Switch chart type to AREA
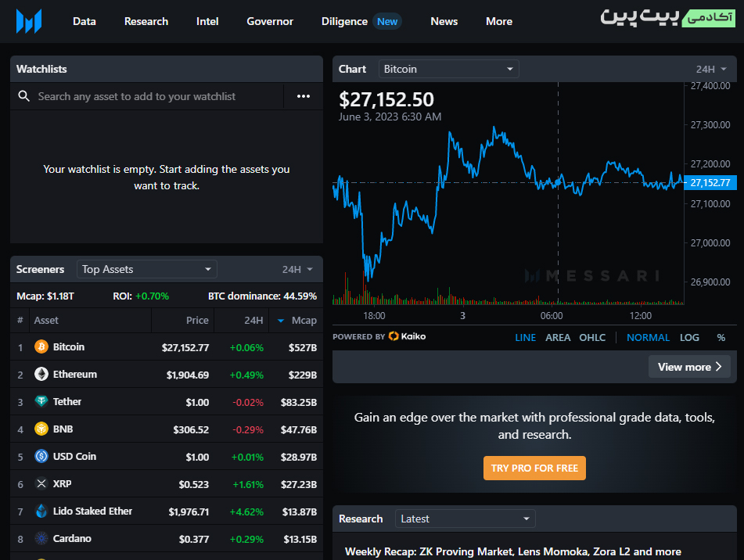Image resolution: width=744 pixels, height=560 pixels. point(558,338)
